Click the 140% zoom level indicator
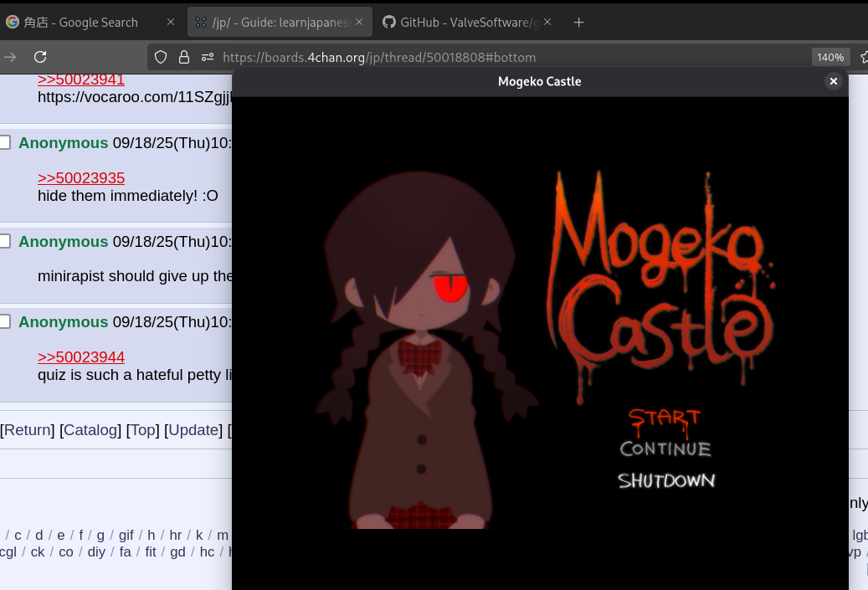Viewport: 868px width, 590px height. tap(830, 57)
